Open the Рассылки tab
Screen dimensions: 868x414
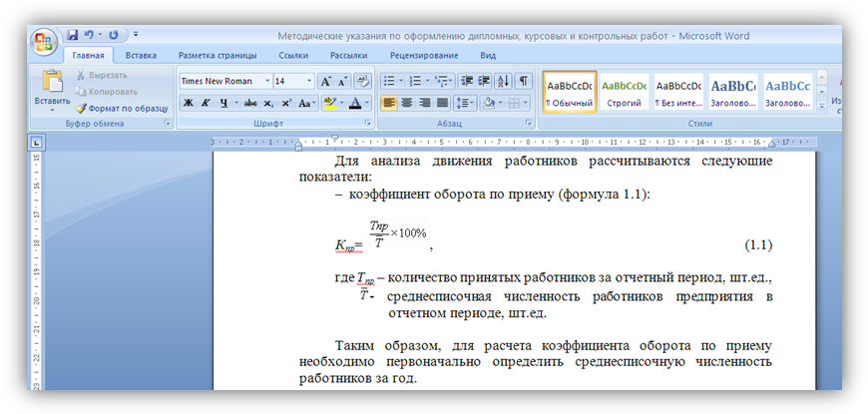pyautogui.click(x=349, y=55)
